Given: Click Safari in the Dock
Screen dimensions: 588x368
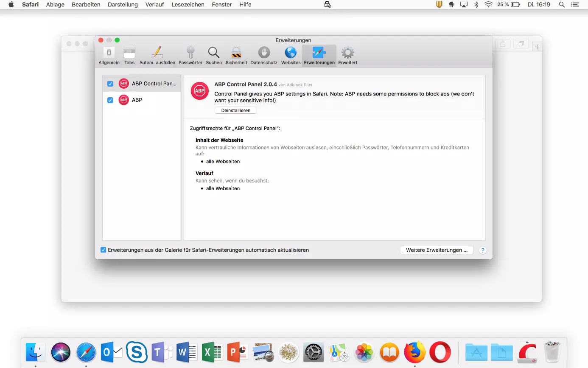Looking at the screenshot, I should [86, 352].
